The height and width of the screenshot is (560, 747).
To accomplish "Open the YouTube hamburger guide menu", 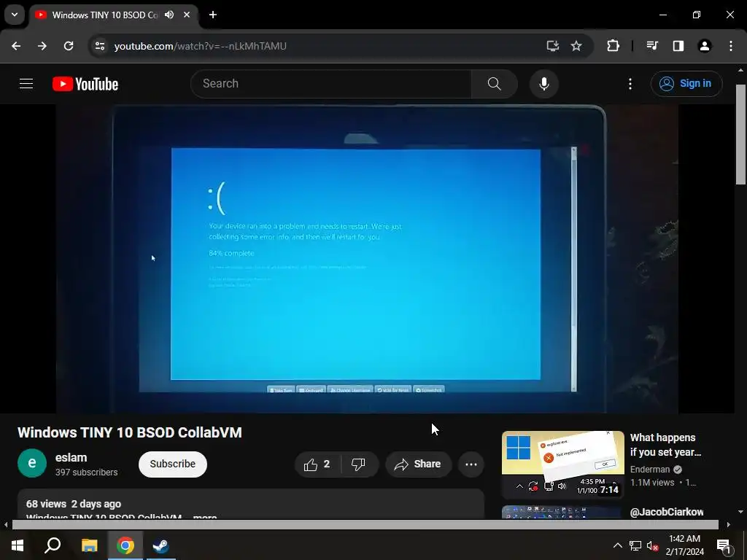I will 26,84.
